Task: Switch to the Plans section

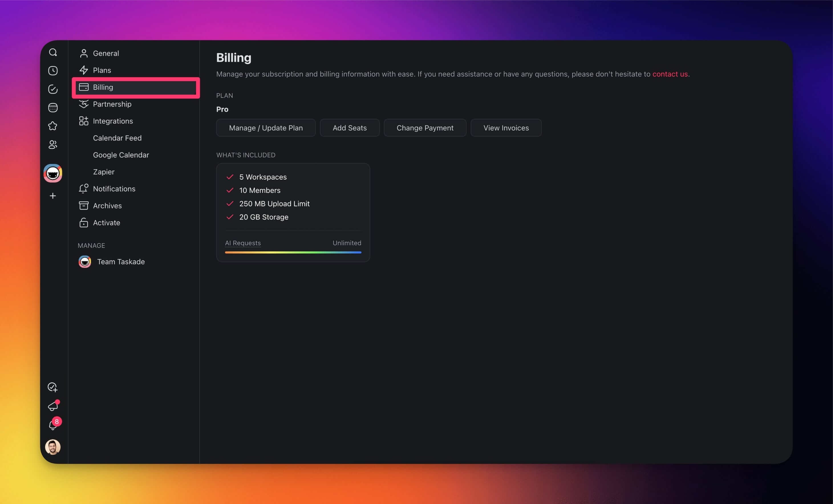Action: click(x=102, y=70)
